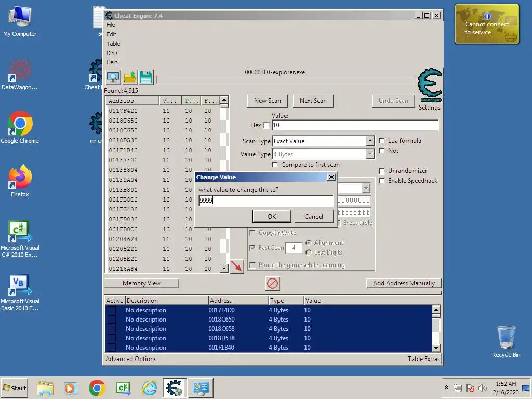
Task: Open the control panel taskbar item
Action: 201,388
